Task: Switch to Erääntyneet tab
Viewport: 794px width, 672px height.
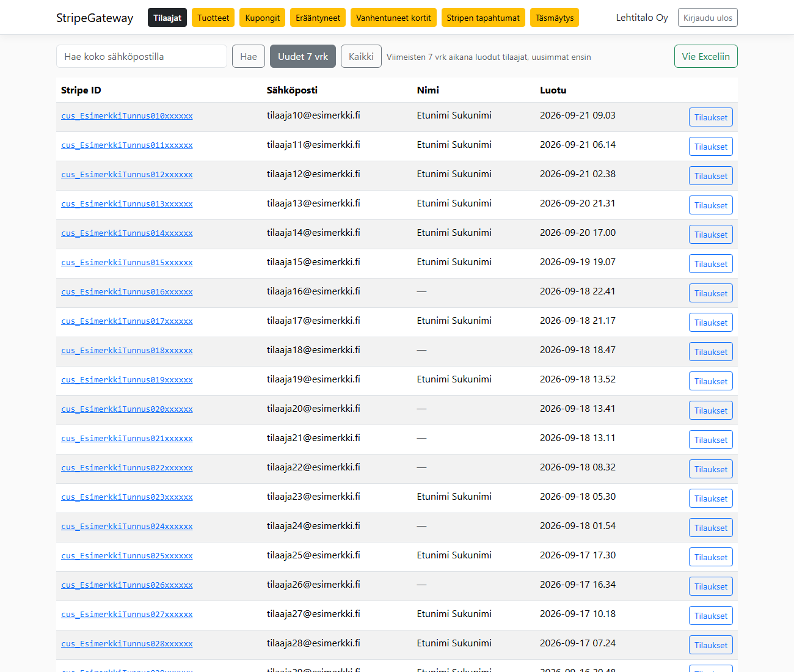Action: click(318, 18)
